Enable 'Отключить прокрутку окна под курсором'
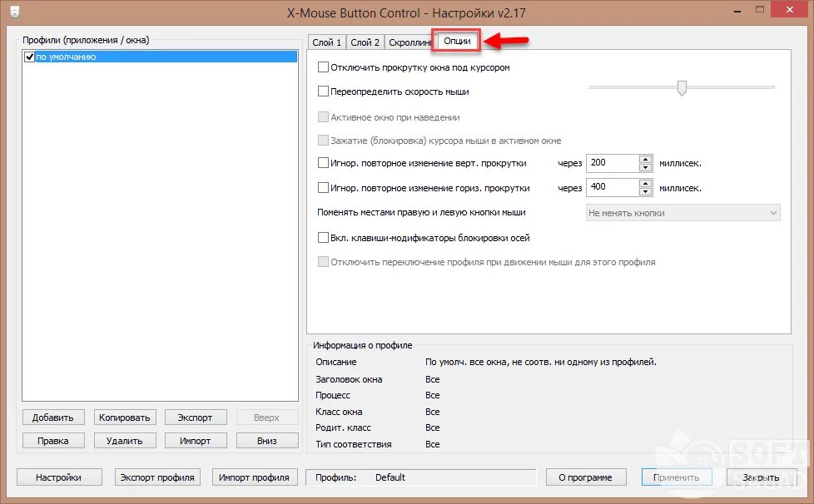Image resolution: width=814 pixels, height=504 pixels. pos(323,67)
